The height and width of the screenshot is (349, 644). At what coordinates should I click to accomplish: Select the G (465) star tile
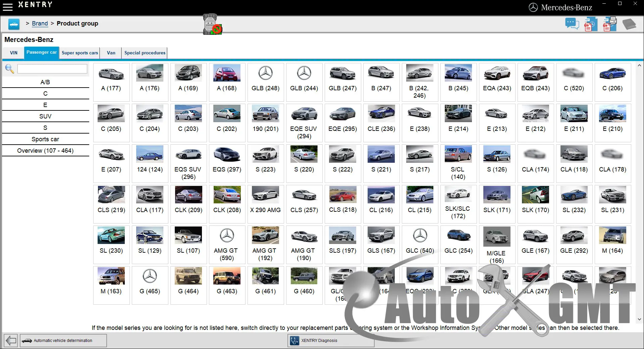(150, 285)
